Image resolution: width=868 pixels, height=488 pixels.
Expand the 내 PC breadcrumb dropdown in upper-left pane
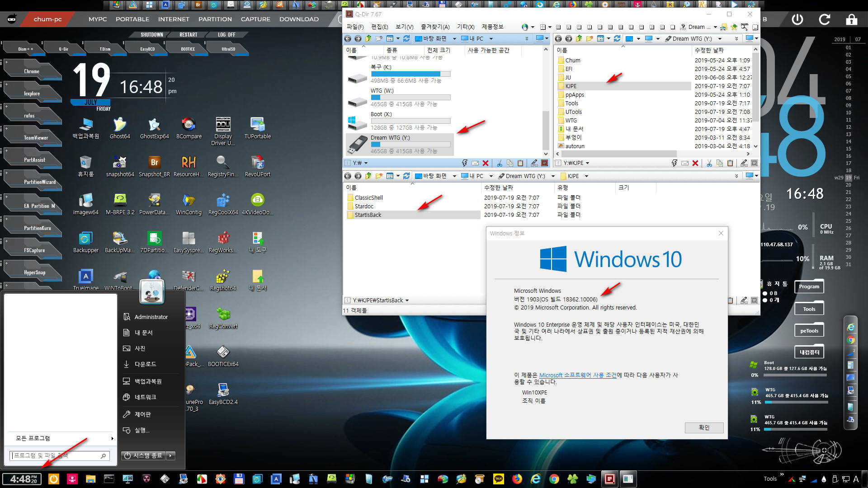(491, 39)
